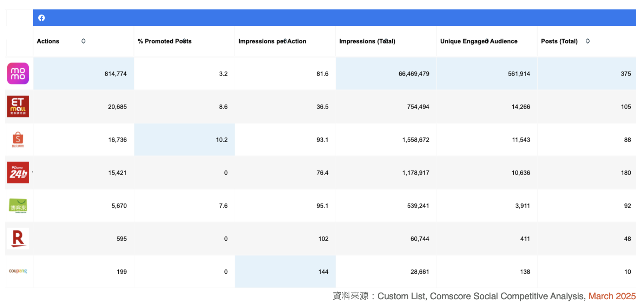Click the Impressions per Action header

tap(272, 41)
